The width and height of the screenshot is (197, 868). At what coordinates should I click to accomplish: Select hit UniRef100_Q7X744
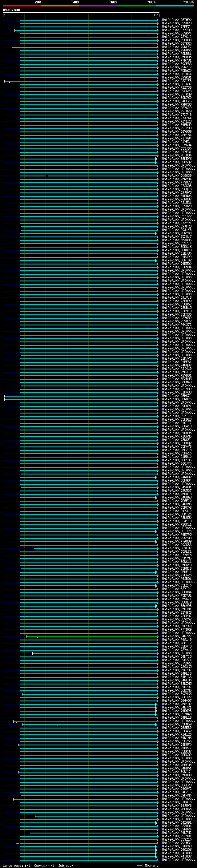pyautogui.click(x=177, y=118)
